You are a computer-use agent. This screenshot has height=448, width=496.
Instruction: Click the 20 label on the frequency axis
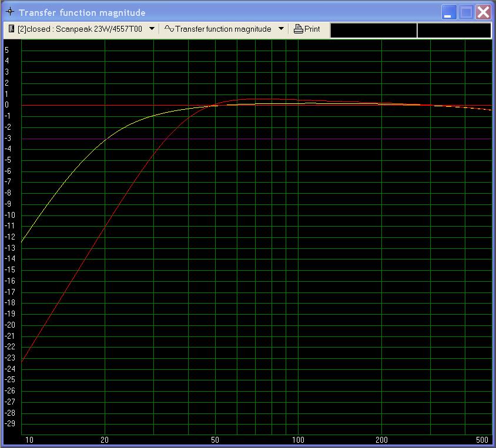point(105,440)
